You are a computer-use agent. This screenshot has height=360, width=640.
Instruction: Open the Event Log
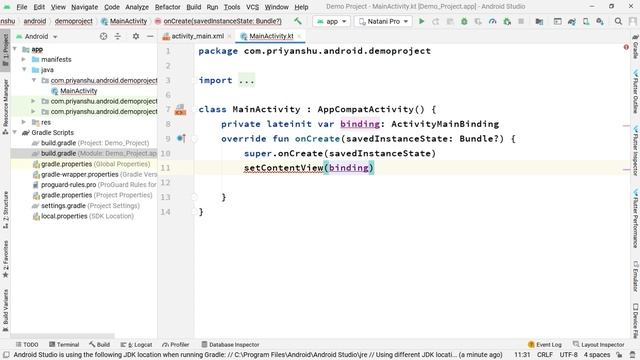pyautogui.click(x=544, y=344)
